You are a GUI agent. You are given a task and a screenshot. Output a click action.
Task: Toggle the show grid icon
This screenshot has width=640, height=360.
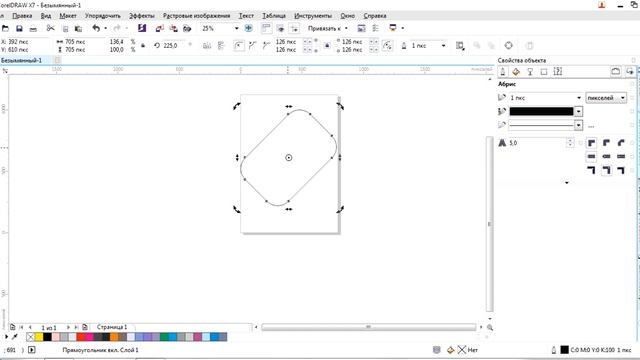point(280,28)
